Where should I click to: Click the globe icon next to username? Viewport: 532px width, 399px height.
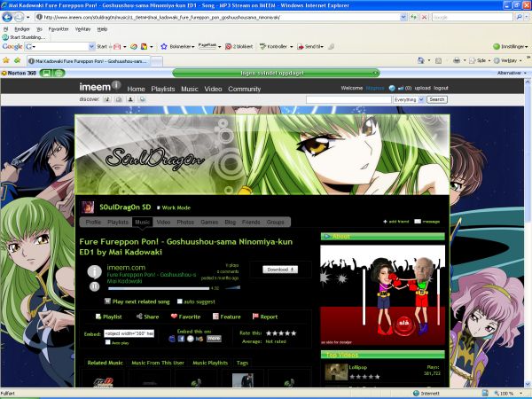coord(392,88)
